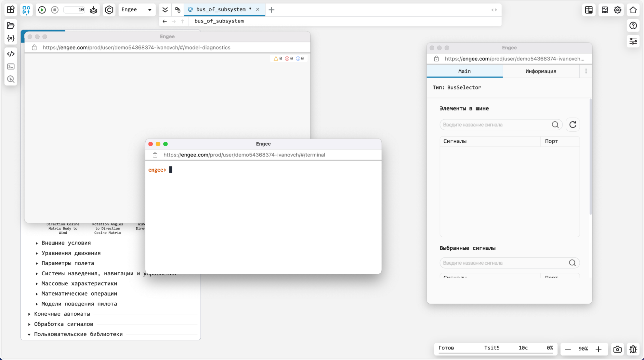Open the variables {x} panel
The width and height of the screenshot is (644, 360).
pyautogui.click(x=11, y=38)
